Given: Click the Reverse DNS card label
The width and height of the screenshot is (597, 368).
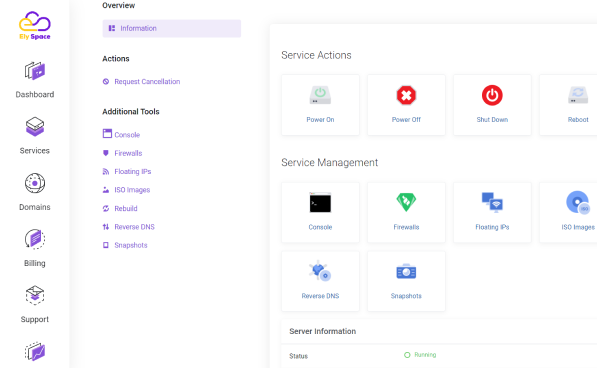Looking at the screenshot, I should click(320, 296).
